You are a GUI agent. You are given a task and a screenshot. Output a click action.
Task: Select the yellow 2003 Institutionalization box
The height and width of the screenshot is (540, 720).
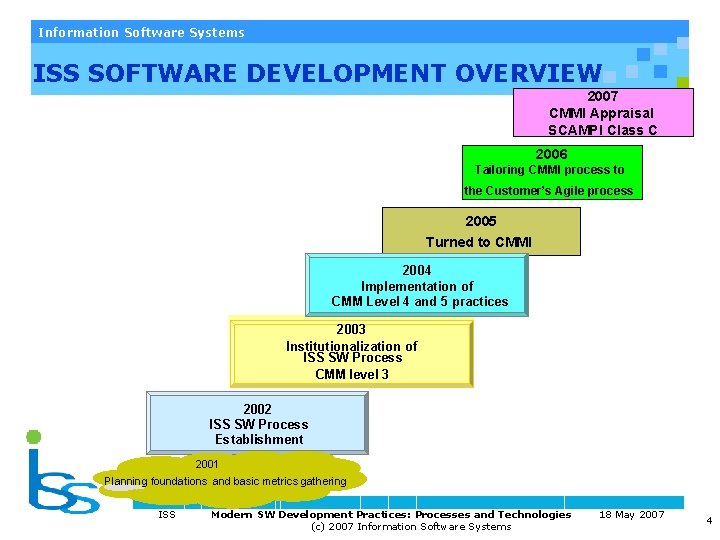pos(352,352)
